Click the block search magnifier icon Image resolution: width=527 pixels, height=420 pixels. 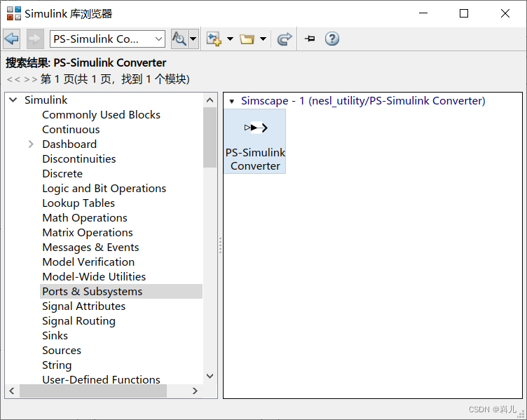[x=179, y=39]
